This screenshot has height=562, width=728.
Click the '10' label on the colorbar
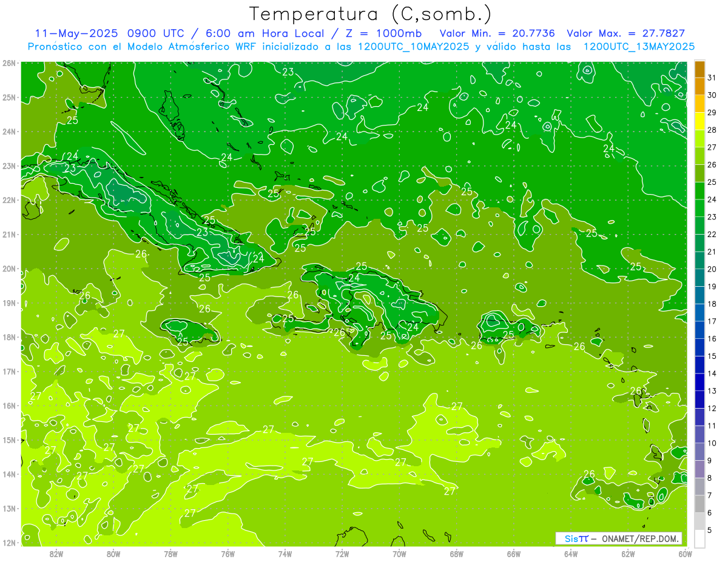[x=712, y=443]
